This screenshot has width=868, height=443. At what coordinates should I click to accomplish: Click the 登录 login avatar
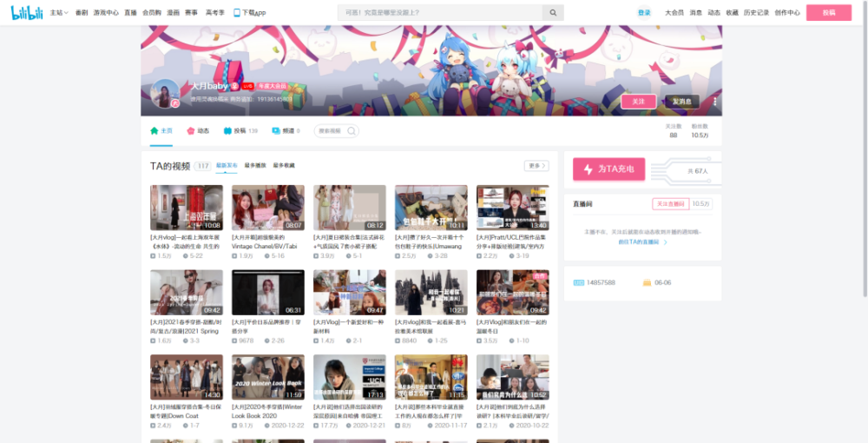coord(644,13)
